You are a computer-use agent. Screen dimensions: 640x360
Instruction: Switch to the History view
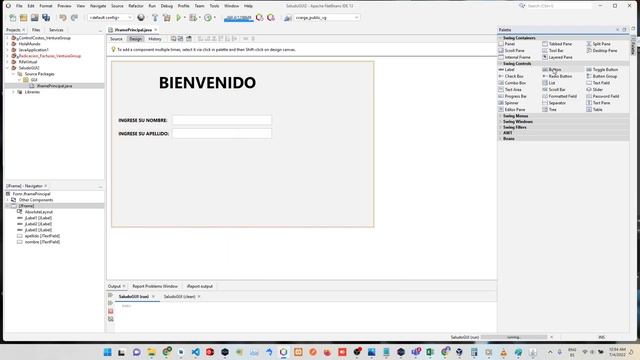[155, 39]
